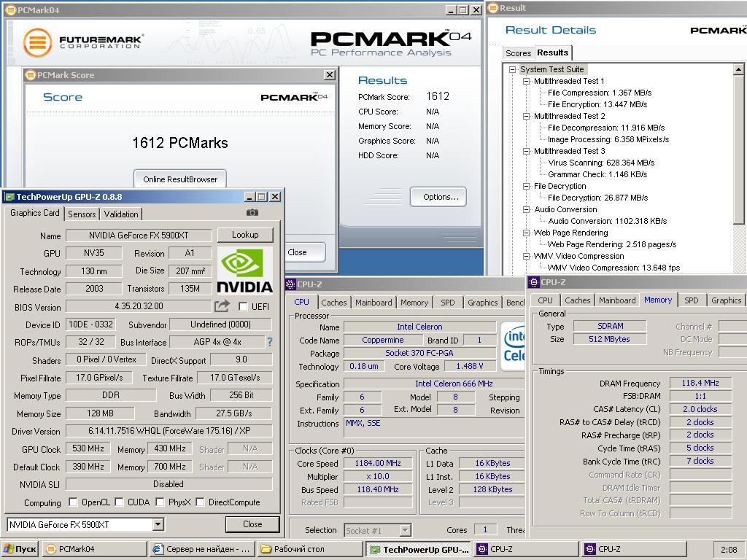Click the Options... button in PCMark04
The height and width of the screenshot is (560, 747).
(x=438, y=197)
